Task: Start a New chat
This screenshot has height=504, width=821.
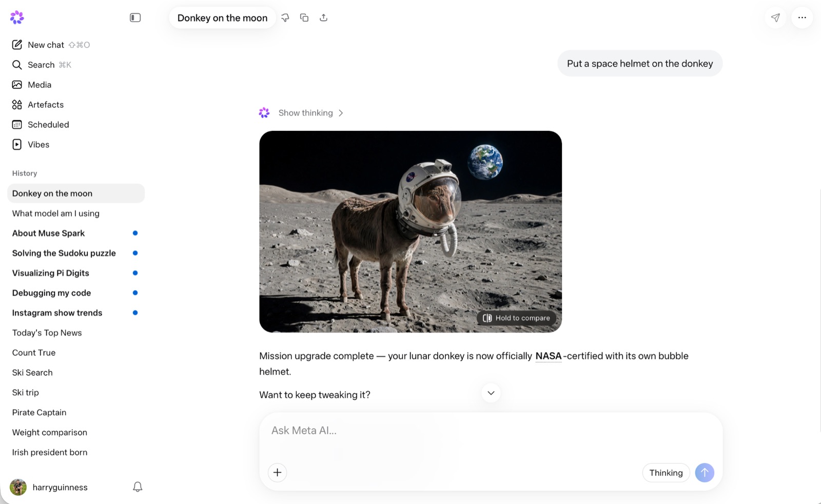Action: [51, 45]
